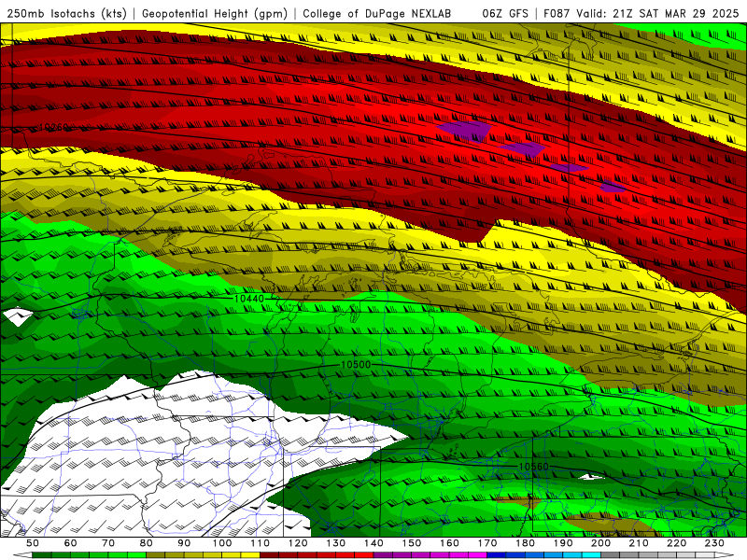Click 'Valid: 21Z SAT MAR 29 2025' text
This screenshot has height=560, width=747.
coord(657,13)
